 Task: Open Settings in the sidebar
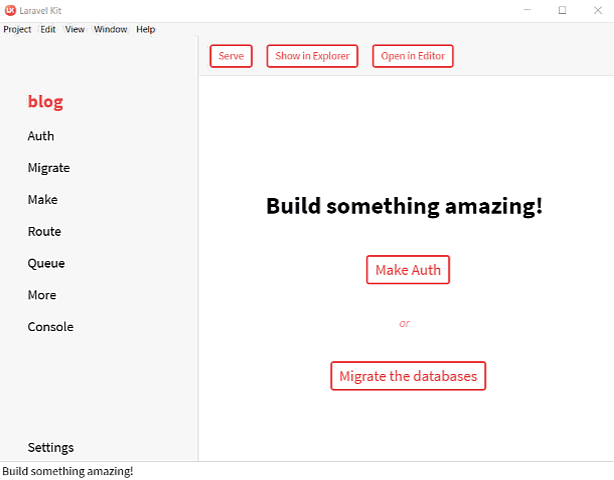[51, 448]
